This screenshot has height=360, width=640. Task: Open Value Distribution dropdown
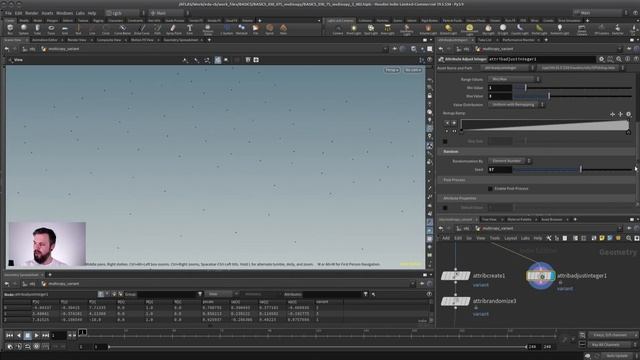click(x=516, y=104)
